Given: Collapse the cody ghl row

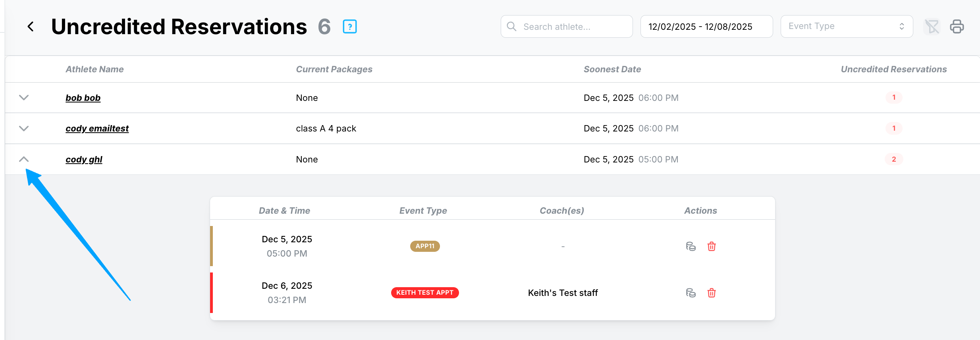Looking at the screenshot, I should point(24,159).
